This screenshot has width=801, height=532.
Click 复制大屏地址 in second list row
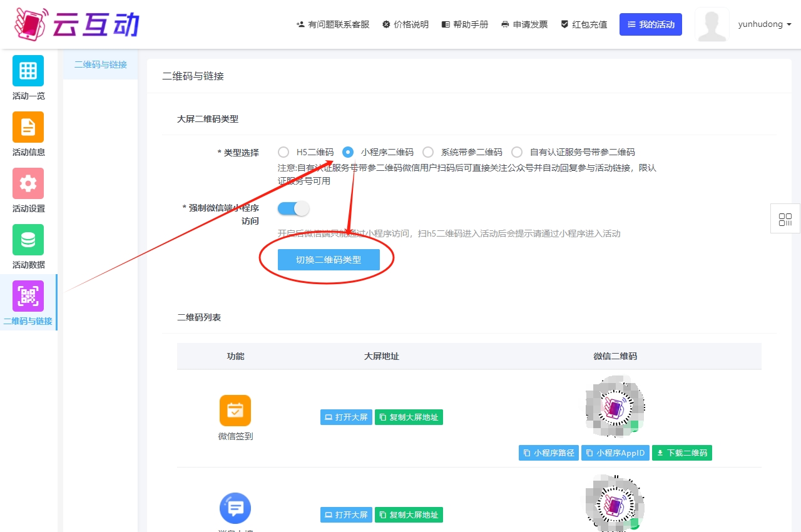point(409,515)
